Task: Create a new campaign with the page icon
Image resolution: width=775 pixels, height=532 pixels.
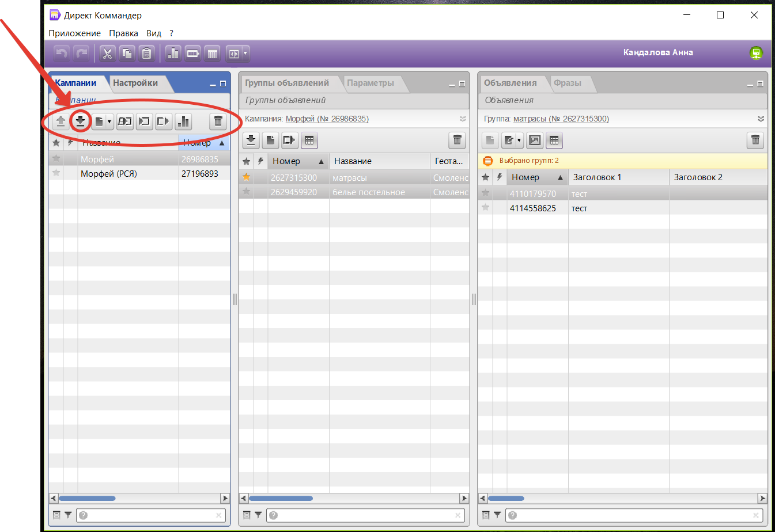Action: point(99,121)
